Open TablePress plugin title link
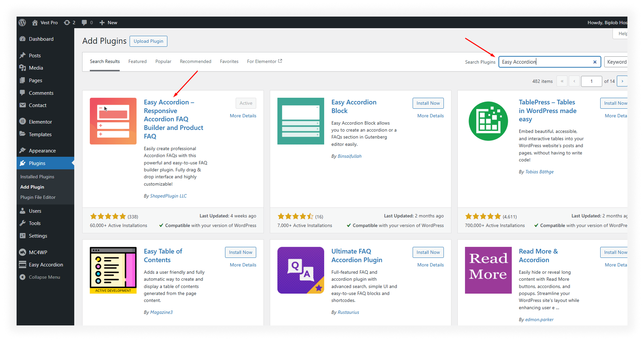This screenshot has height=342, width=644. point(548,111)
